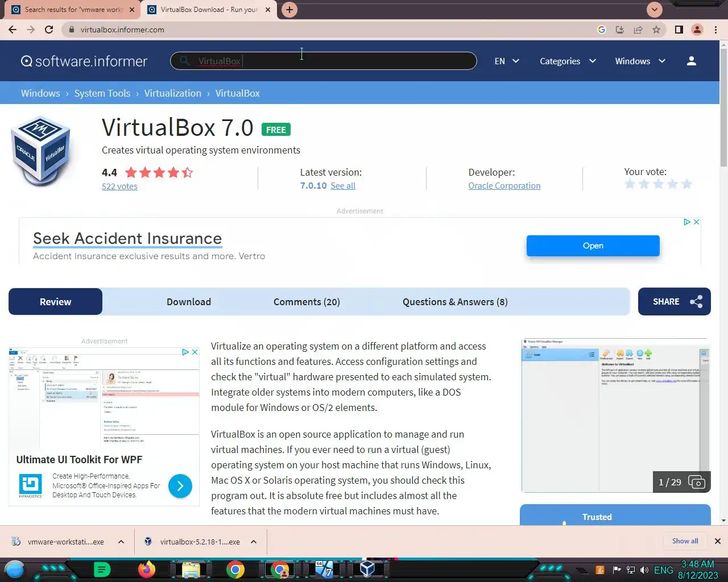Open File Explorer from the taskbar
Viewport: 728px width, 582px height.
click(191, 569)
